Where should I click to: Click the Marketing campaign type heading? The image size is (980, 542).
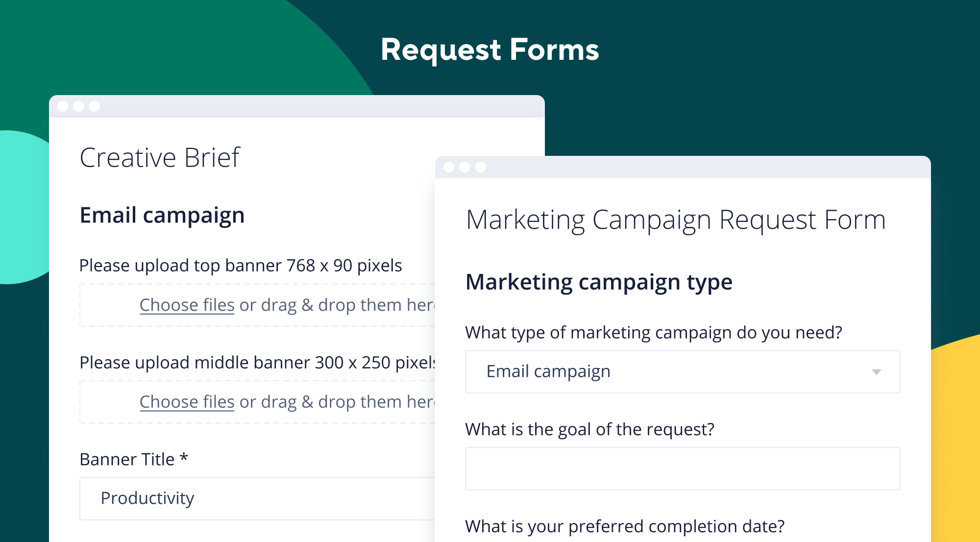point(598,282)
